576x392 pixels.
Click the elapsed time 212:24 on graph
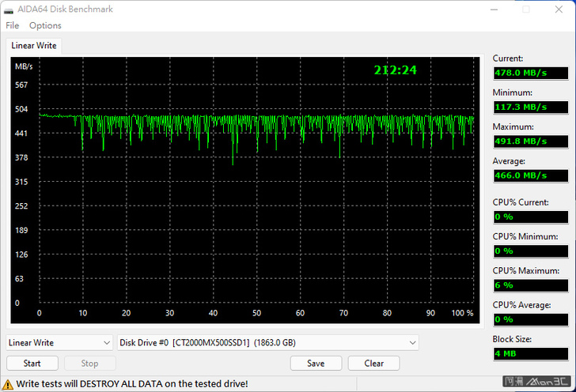tap(396, 70)
